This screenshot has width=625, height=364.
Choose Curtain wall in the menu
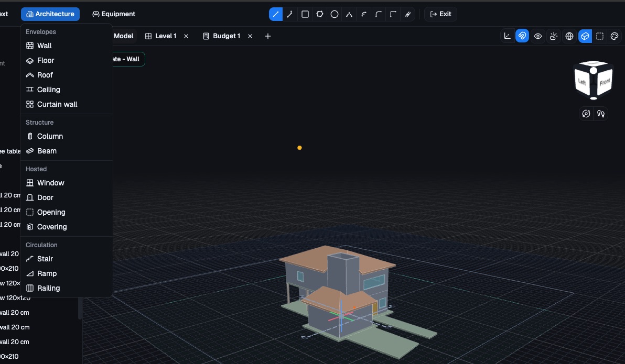click(x=67, y=105)
